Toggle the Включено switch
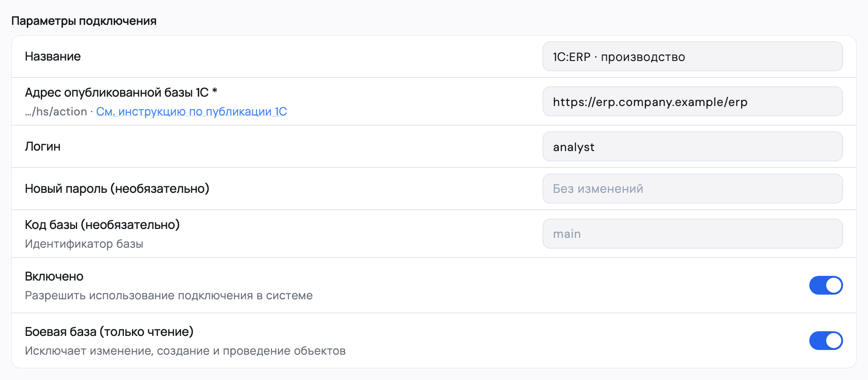The width and height of the screenshot is (868, 380). (826, 285)
